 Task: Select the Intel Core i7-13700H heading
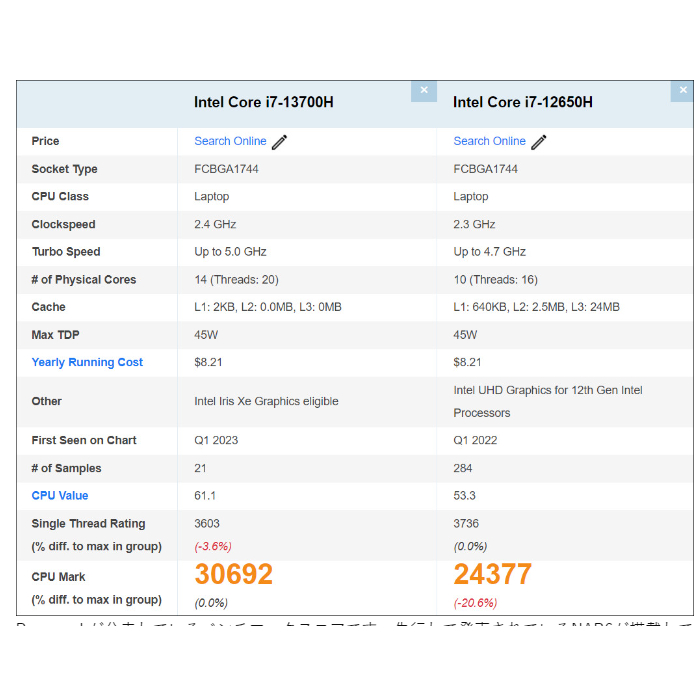(x=264, y=102)
